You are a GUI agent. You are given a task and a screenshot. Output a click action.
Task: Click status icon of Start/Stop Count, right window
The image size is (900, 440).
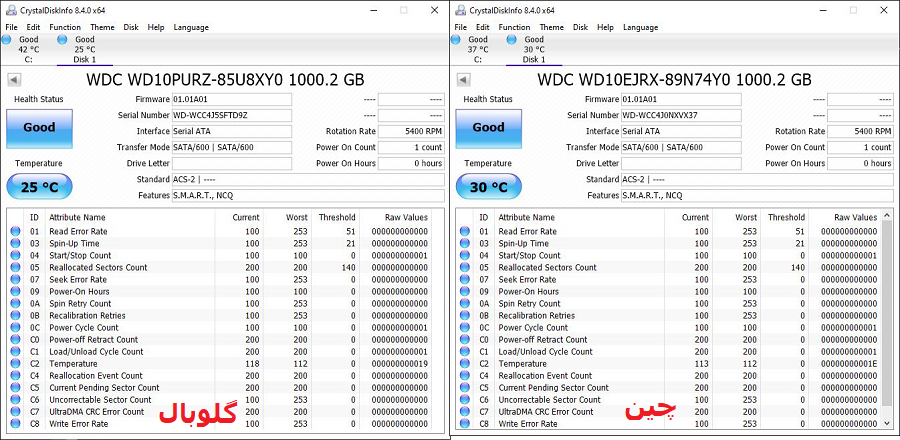coord(465,255)
